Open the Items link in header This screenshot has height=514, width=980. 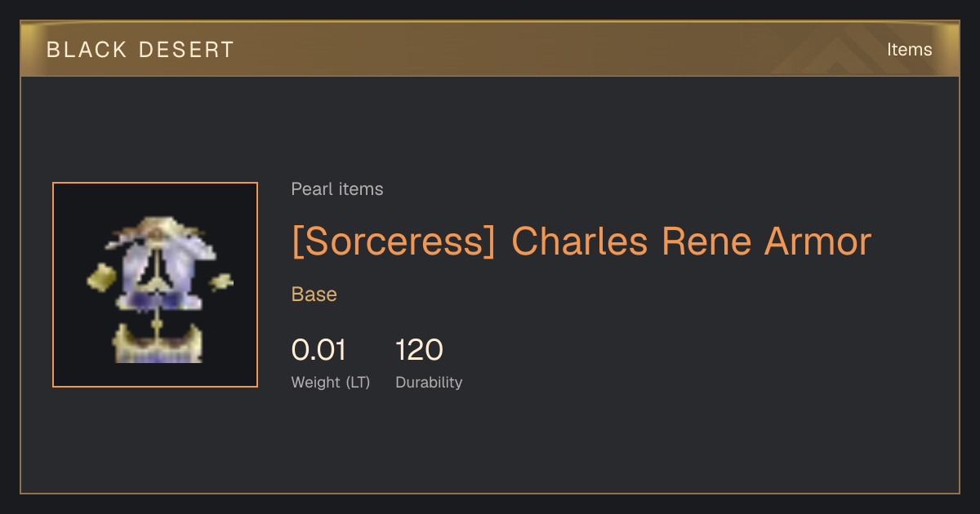pos(909,50)
